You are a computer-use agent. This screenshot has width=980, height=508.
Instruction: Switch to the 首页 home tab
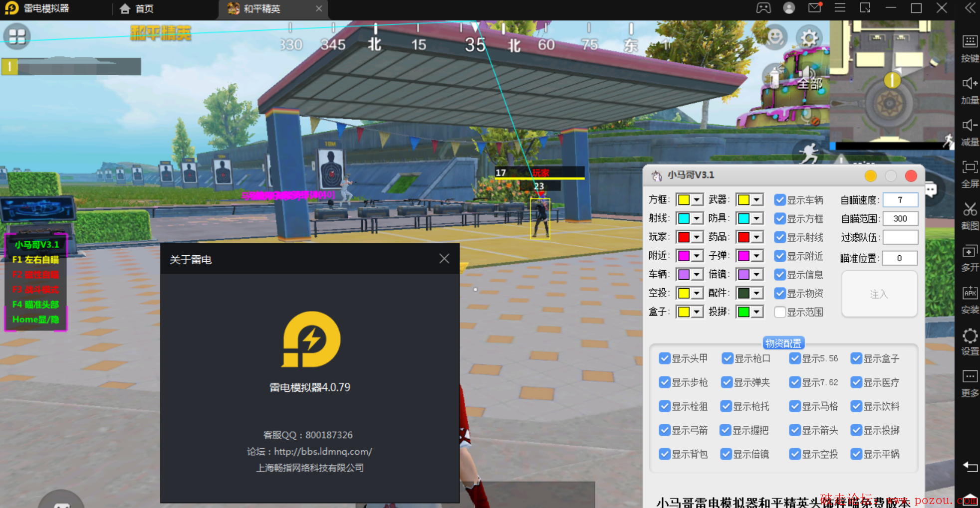point(137,8)
